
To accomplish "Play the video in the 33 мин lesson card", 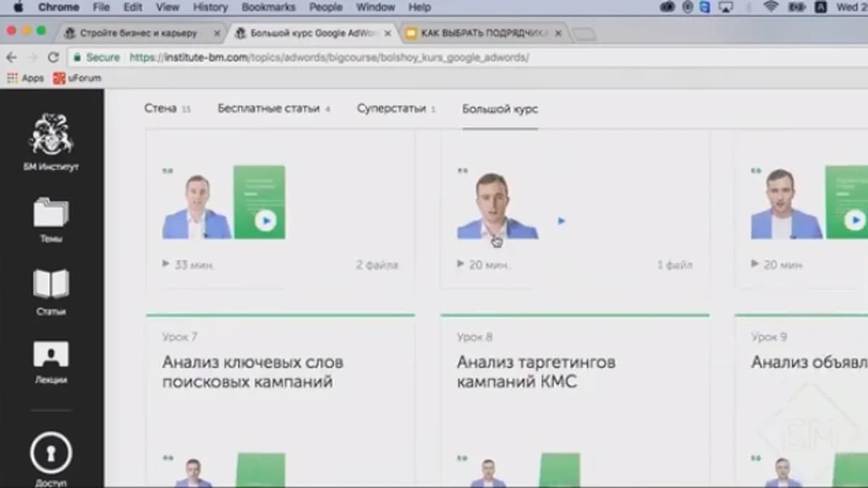I will tap(265, 221).
